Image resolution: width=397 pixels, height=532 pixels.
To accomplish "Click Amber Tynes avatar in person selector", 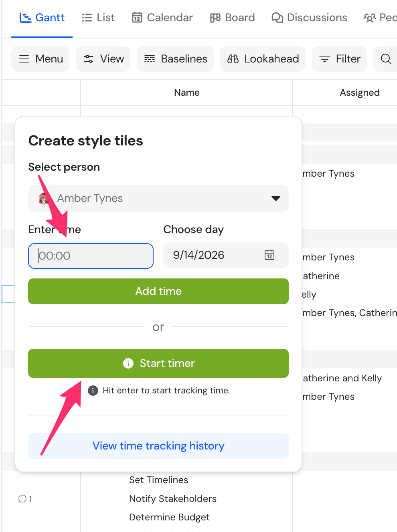I will (x=44, y=198).
